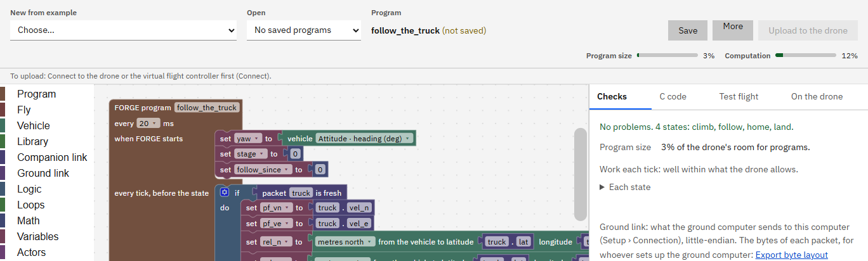Open the Fly block category

point(23,110)
